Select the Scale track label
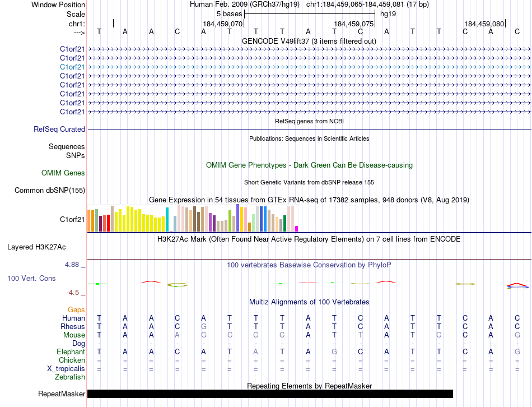Screen dimensions: 532x407 (x=76, y=14)
